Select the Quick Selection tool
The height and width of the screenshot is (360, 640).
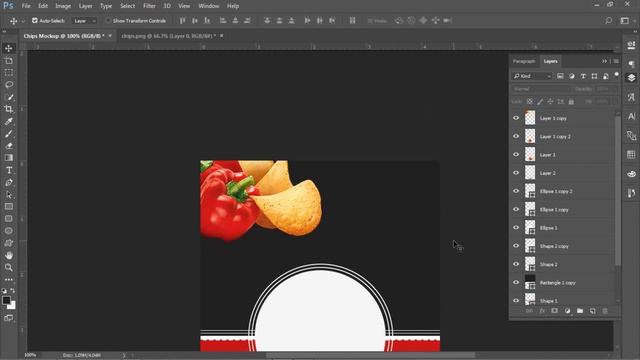tap(9, 97)
